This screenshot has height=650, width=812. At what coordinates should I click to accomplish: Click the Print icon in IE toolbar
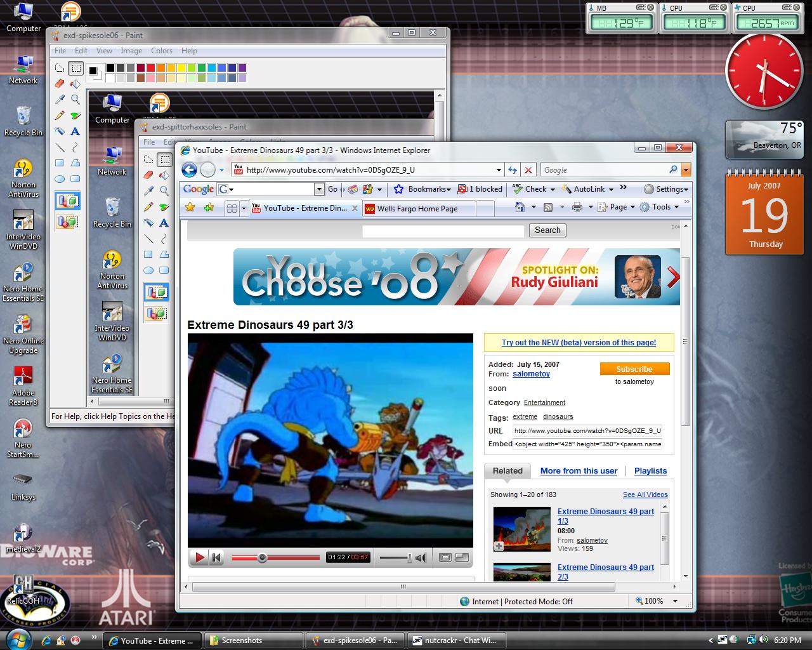coord(577,207)
